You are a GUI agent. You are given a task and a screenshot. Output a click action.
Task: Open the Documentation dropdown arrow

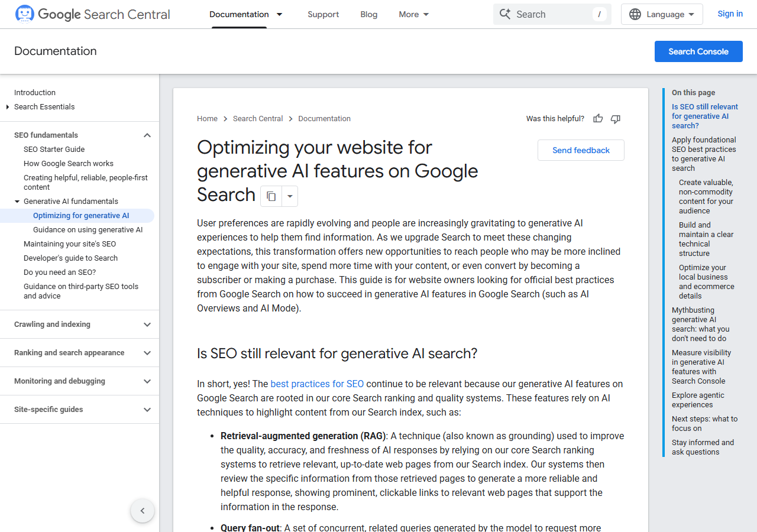pyautogui.click(x=280, y=14)
